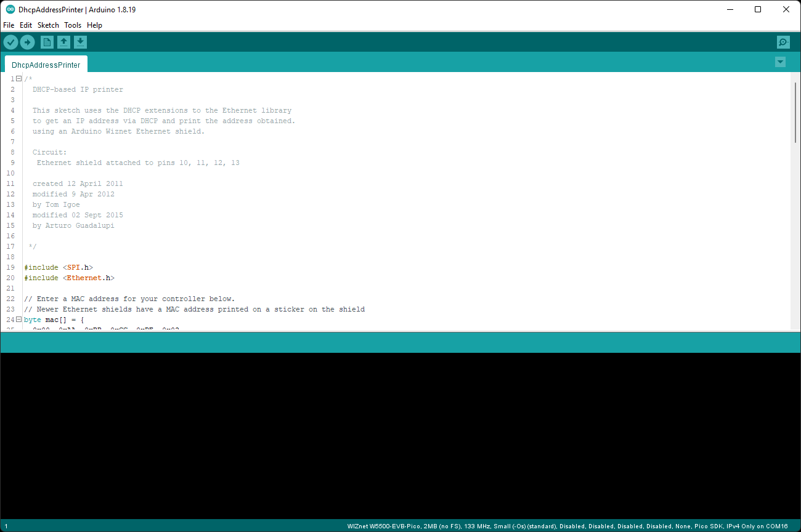
Task: Open a sketch using the up-arrow icon
Action: [x=64, y=41]
